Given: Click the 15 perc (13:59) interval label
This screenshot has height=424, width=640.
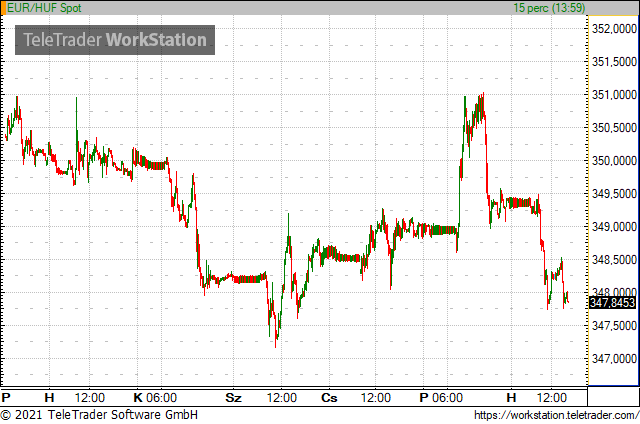Looking at the screenshot, I should click(x=549, y=8).
